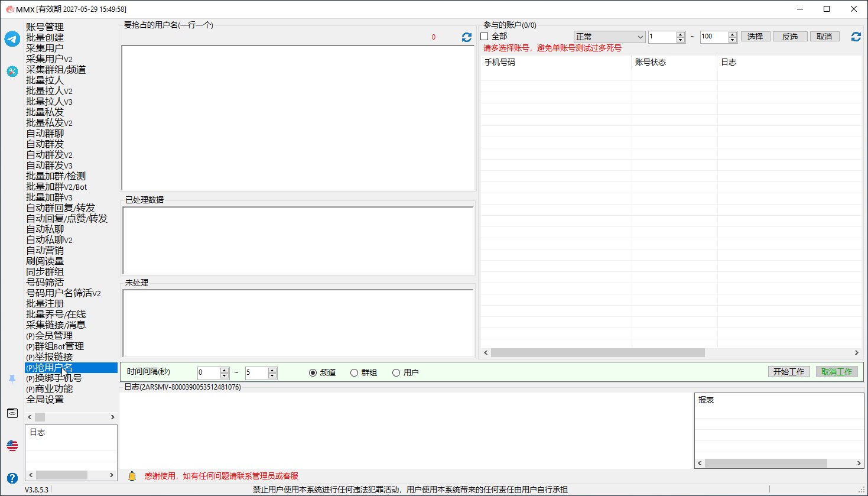Open 批量加群/检测 menu item
The image size is (868, 496).
coord(56,176)
